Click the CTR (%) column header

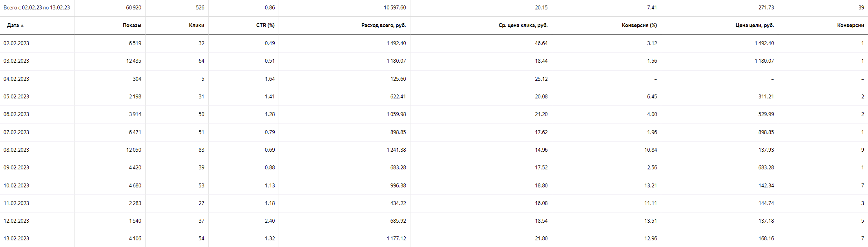pyautogui.click(x=265, y=25)
